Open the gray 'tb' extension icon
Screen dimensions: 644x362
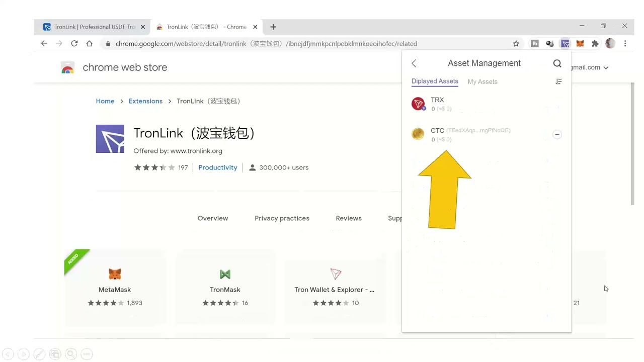535,44
